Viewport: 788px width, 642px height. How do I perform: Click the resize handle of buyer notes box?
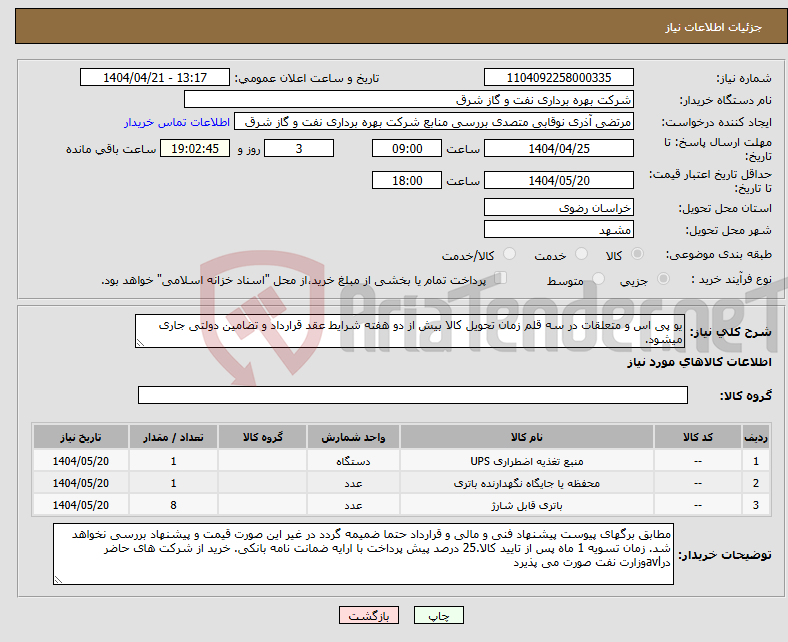[58, 580]
